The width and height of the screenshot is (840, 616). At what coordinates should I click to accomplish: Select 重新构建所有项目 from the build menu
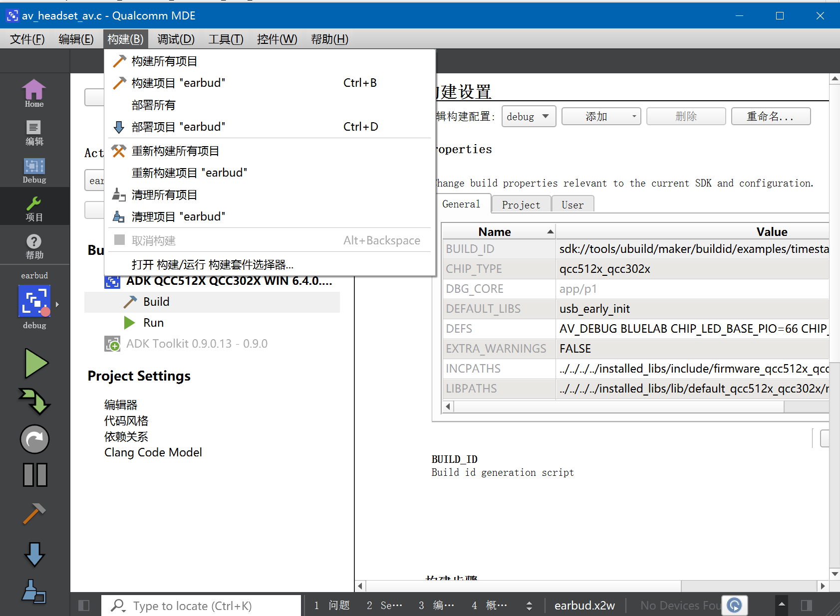175,151
